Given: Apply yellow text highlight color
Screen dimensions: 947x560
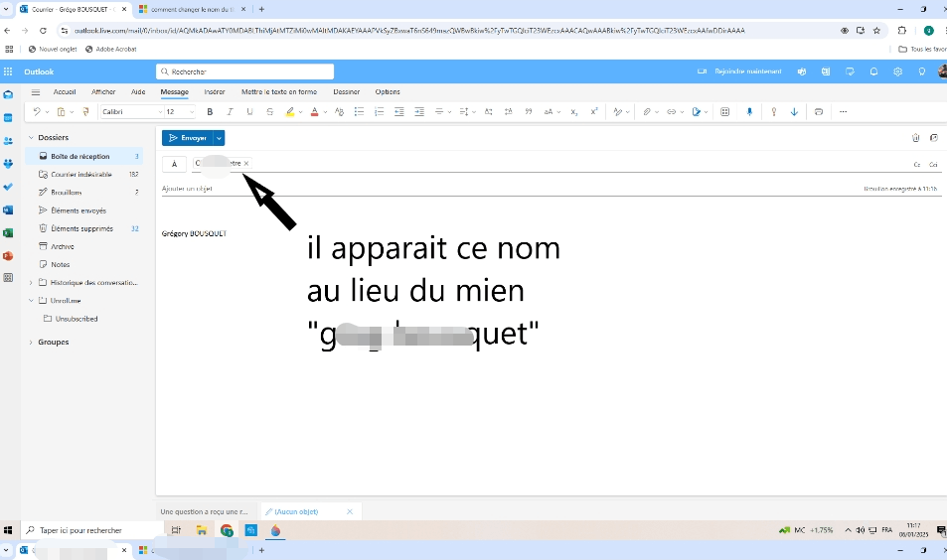Looking at the screenshot, I should point(290,111).
